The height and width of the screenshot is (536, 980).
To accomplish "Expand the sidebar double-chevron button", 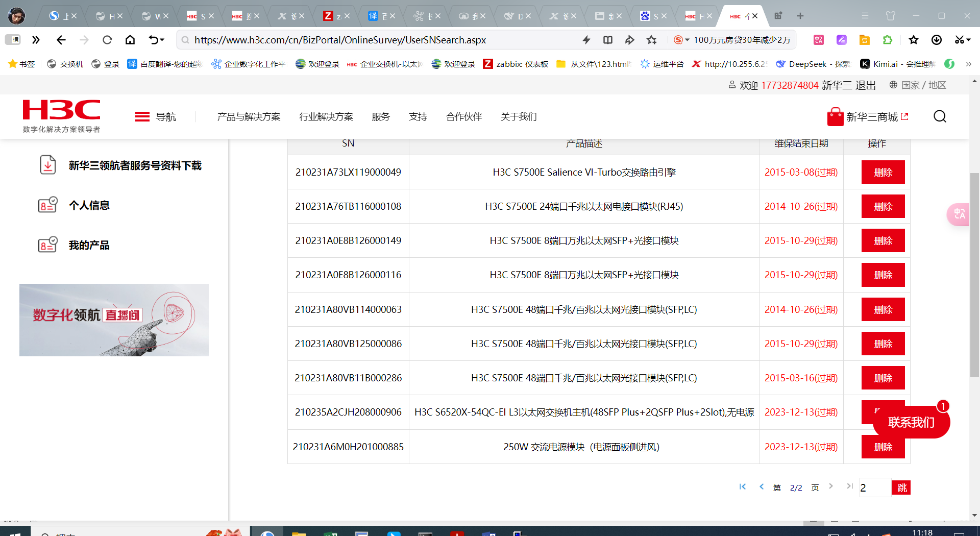I will [36, 40].
